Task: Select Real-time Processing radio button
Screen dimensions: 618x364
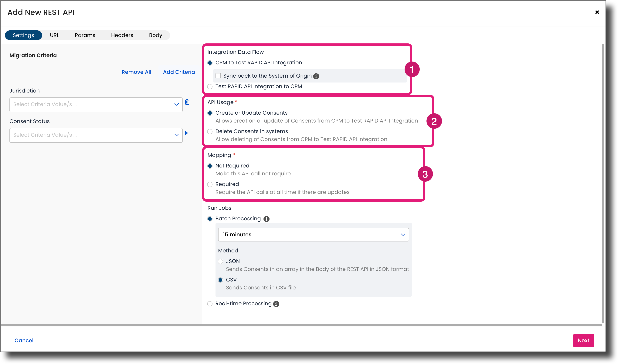Action: (x=210, y=304)
